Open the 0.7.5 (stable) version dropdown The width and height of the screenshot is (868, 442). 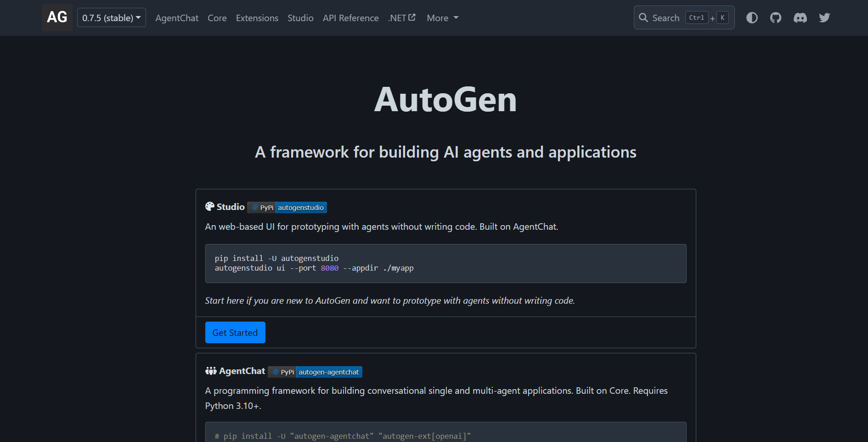112,17
